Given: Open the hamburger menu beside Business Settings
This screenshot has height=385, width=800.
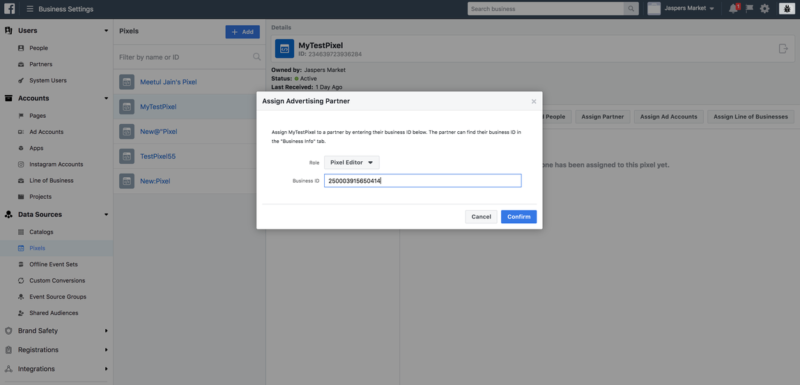Looking at the screenshot, I should click(30, 9).
